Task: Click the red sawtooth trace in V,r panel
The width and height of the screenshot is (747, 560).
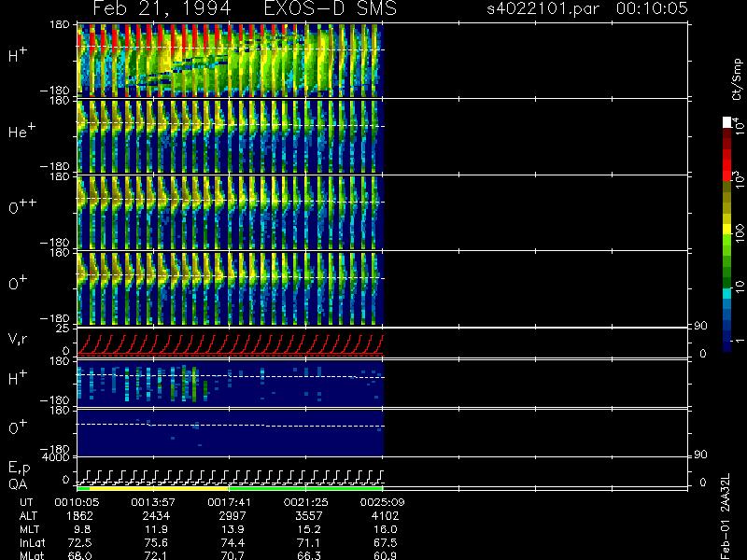Action: [230, 344]
